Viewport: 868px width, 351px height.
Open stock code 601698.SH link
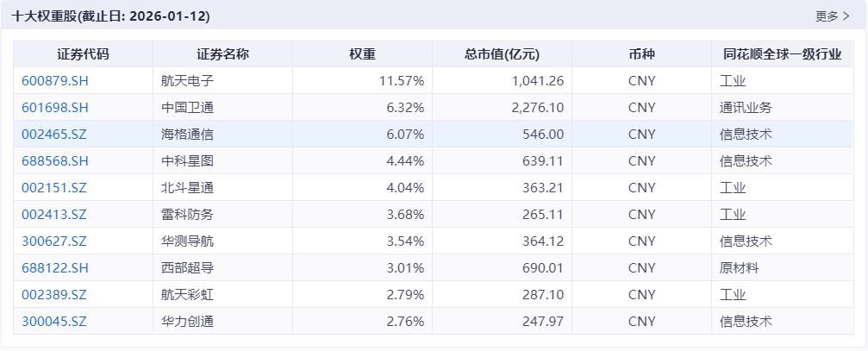click(x=55, y=108)
